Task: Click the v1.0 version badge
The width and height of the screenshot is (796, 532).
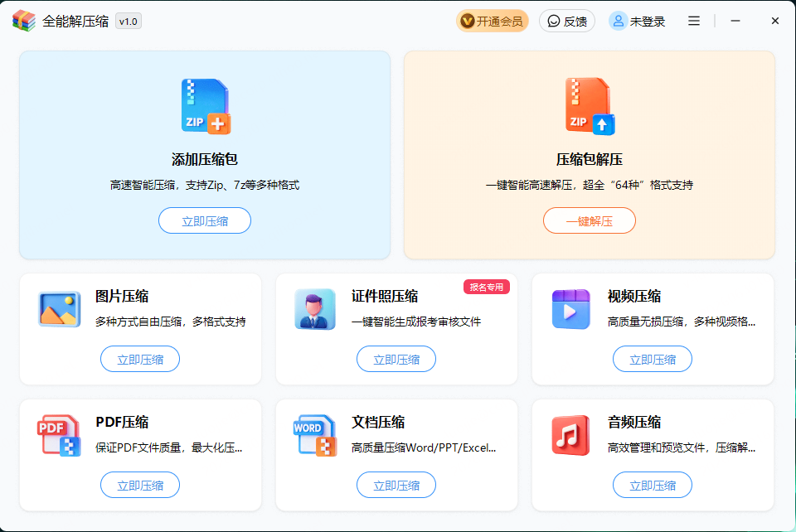Action: (129, 22)
